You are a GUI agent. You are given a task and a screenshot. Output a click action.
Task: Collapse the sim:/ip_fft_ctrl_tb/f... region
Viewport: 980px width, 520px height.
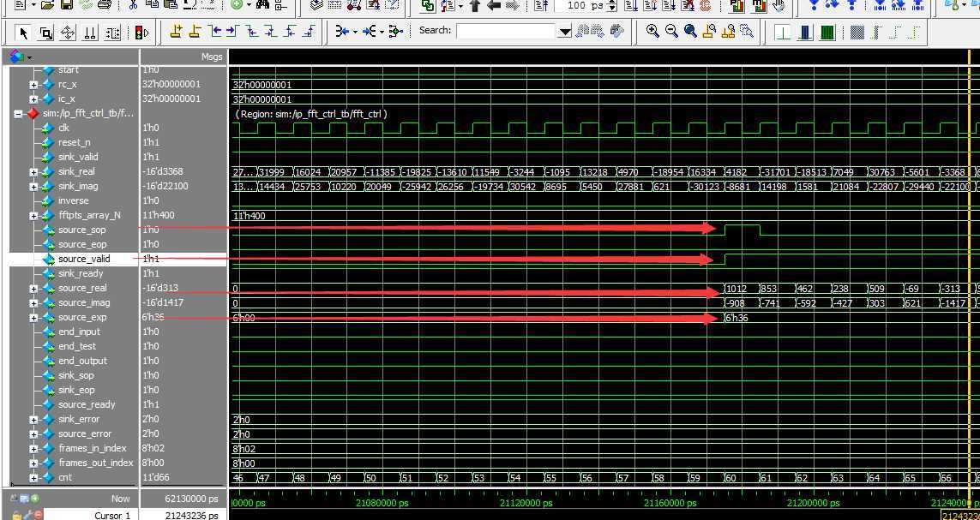(17, 114)
